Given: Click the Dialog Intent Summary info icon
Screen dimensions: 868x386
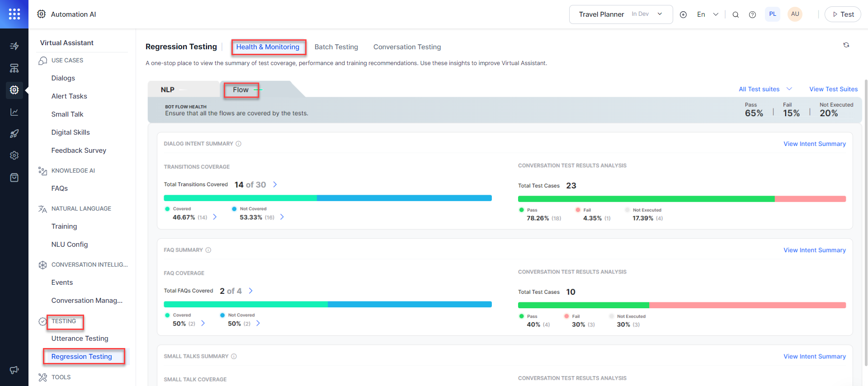Looking at the screenshot, I should 239,144.
